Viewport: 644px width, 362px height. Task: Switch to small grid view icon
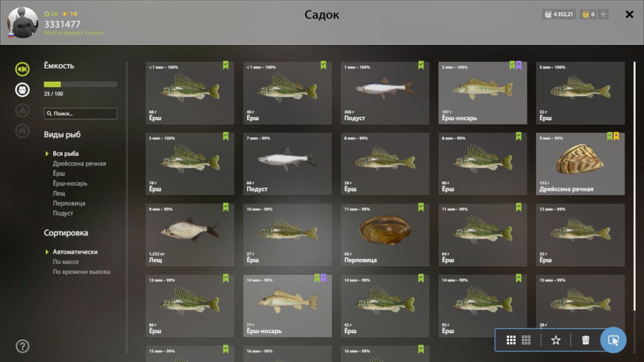point(526,340)
